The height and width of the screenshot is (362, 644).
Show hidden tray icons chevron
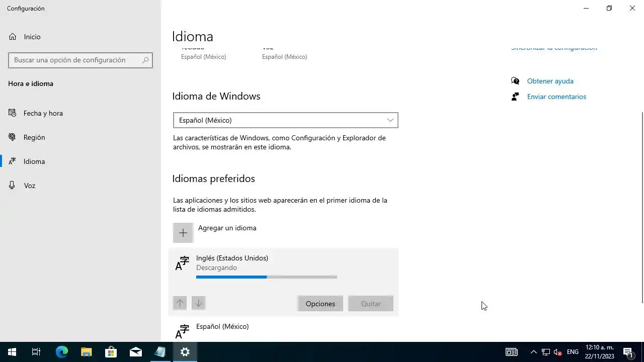(534, 352)
